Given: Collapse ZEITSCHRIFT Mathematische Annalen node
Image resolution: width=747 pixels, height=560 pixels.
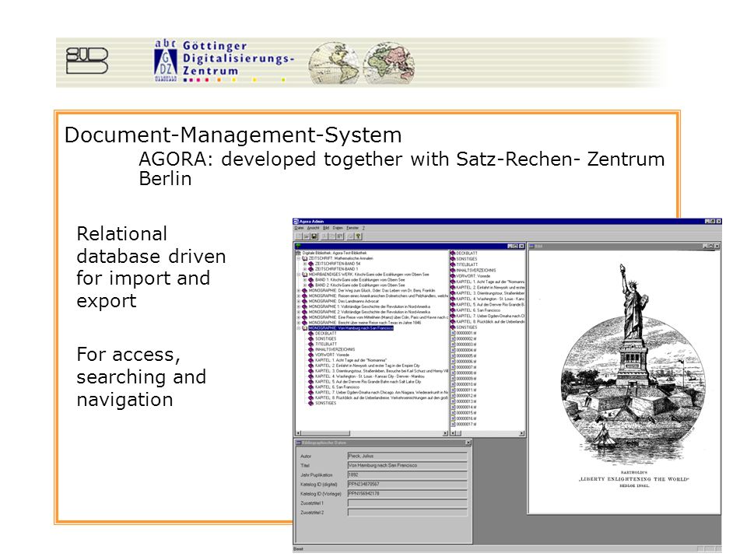Looking at the screenshot, I should pos(299,258).
